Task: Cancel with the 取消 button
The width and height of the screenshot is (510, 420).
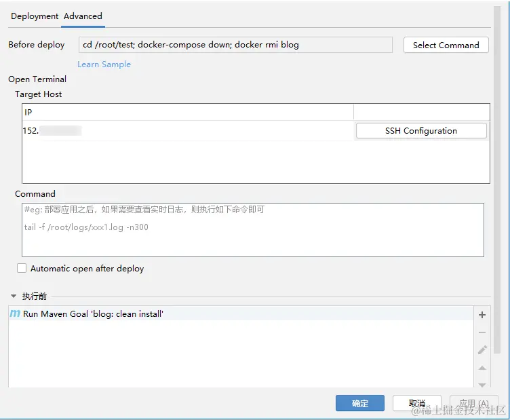Action: tap(417, 404)
